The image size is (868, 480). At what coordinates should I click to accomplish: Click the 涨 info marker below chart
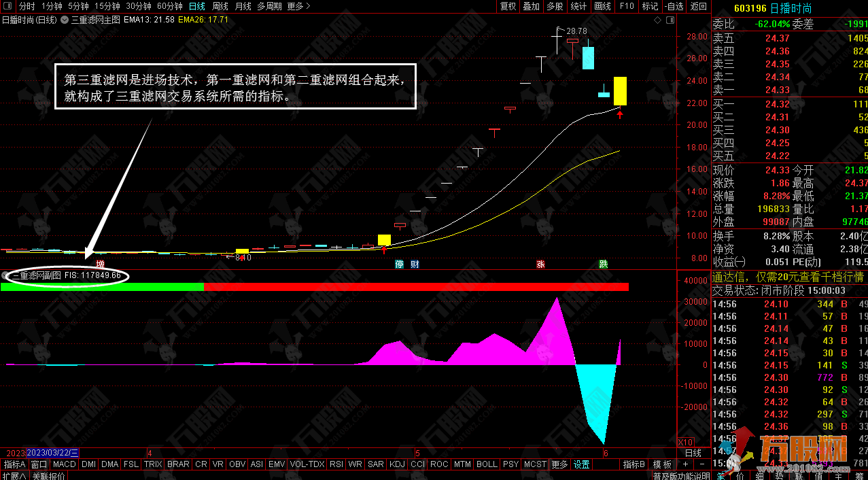click(x=541, y=264)
